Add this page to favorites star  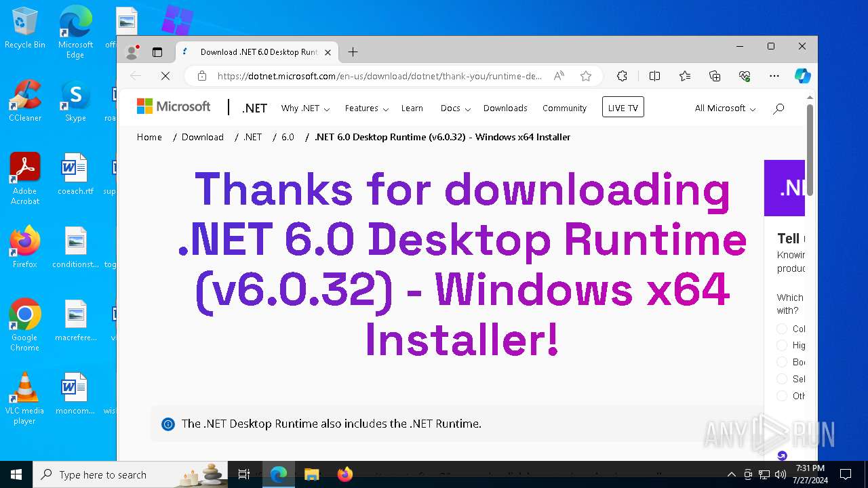586,76
